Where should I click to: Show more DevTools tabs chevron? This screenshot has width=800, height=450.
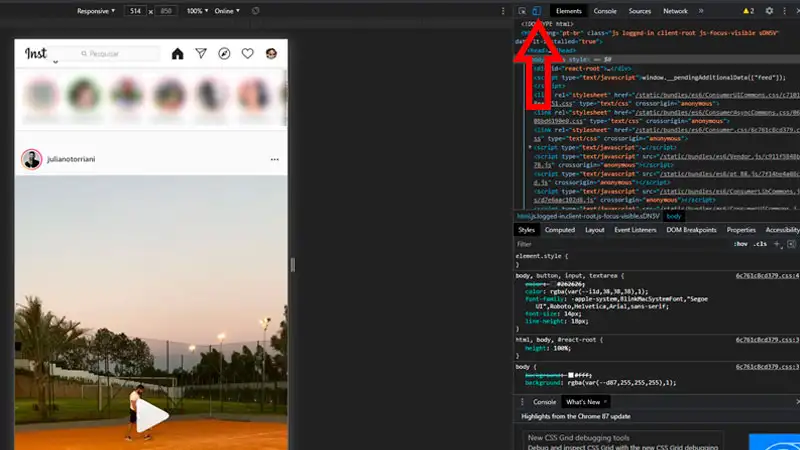[x=700, y=11]
